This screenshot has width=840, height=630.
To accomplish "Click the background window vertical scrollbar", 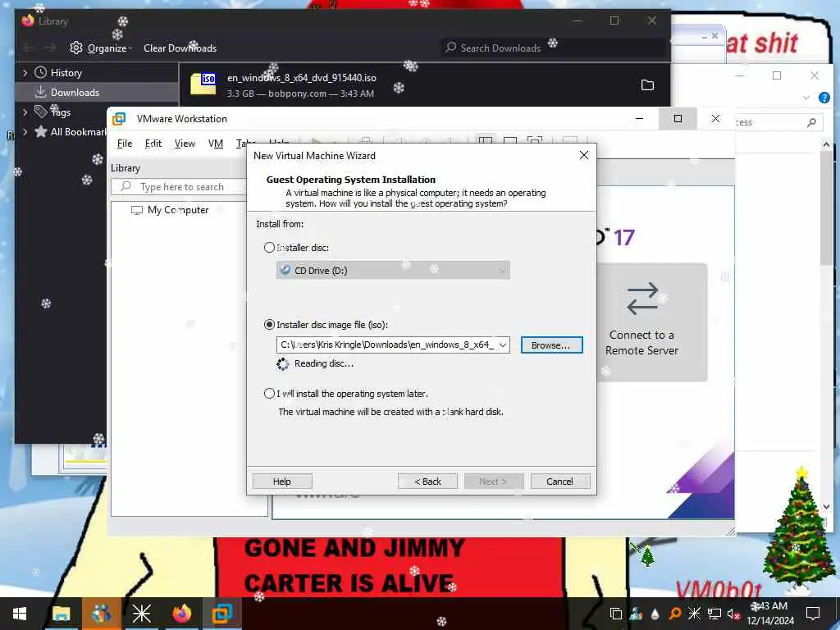I will click(826, 208).
